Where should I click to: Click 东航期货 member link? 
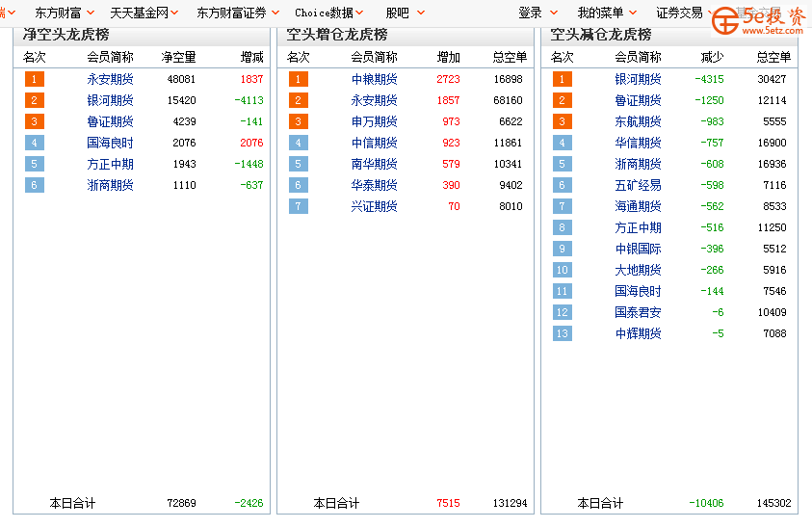638,121
